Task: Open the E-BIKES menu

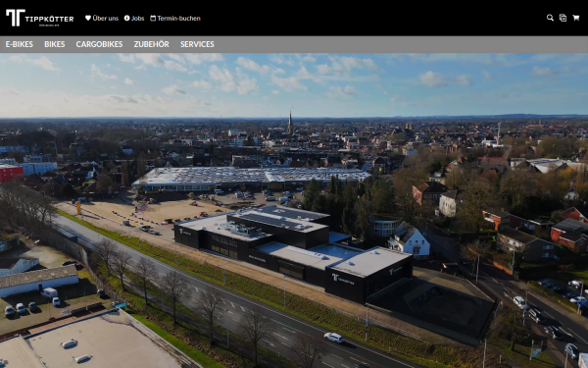Action: tap(20, 44)
